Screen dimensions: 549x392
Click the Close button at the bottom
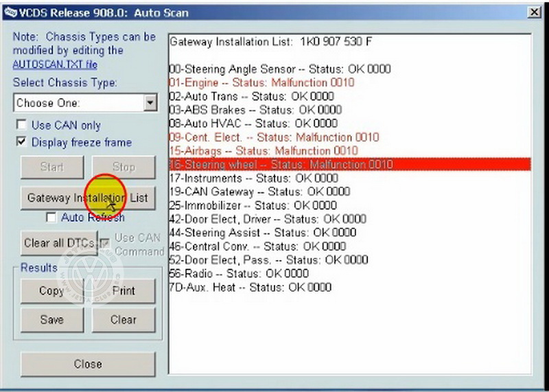(x=88, y=364)
